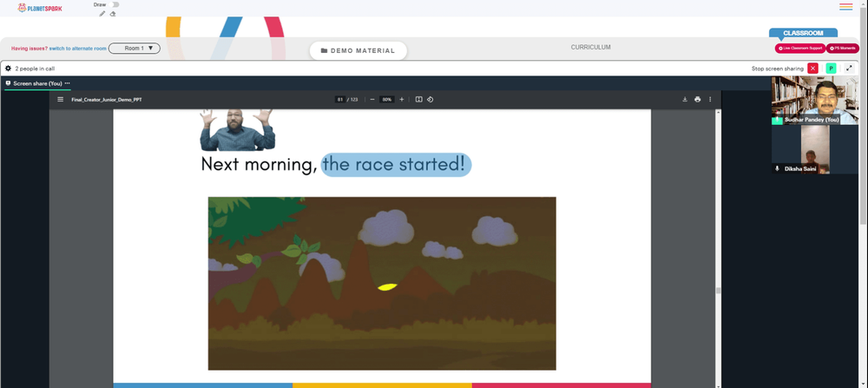Click the Final_Creator_Junior_Demo_PPT title
Screen dimensions: 868x388
click(107, 100)
